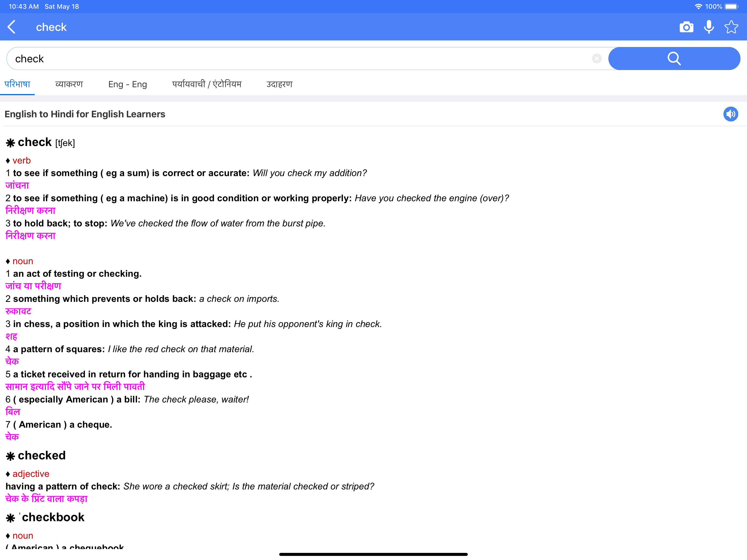Image resolution: width=747 pixels, height=560 pixels.
Task: Open the उदाहरण tab
Action: (279, 84)
